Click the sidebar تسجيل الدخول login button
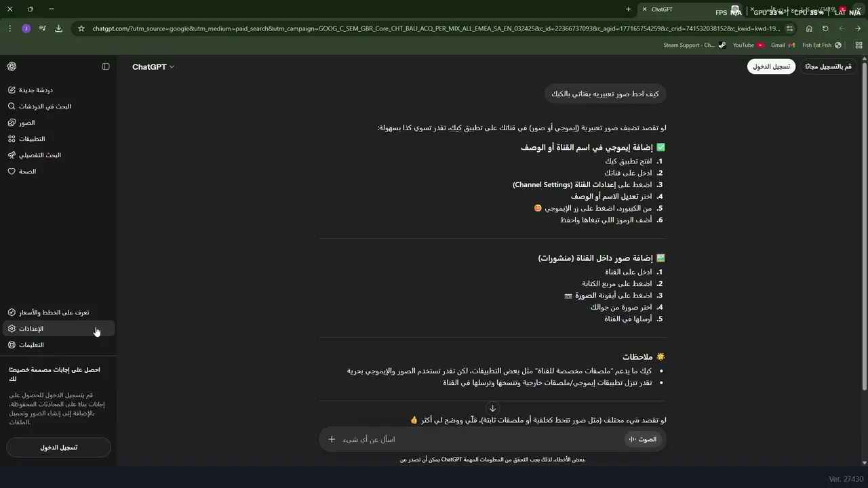Viewport: 868px width, 488px height. [x=58, y=447]
